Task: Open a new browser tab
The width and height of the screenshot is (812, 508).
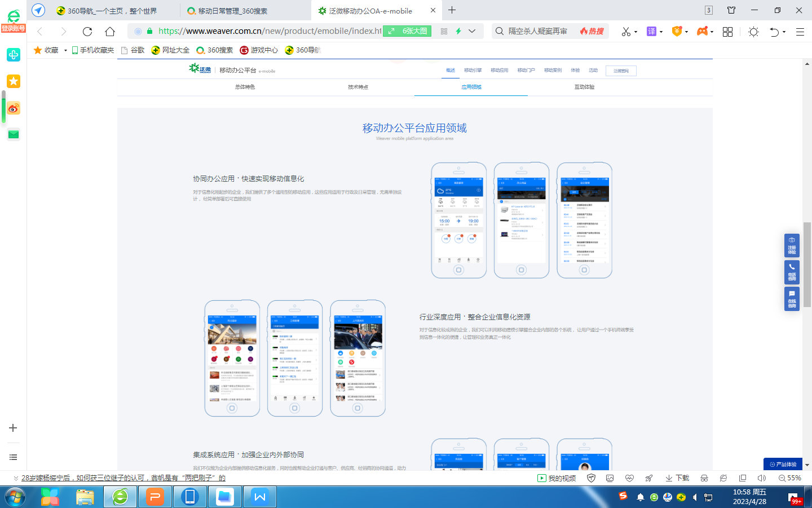Action: click(x=452, y=10)
